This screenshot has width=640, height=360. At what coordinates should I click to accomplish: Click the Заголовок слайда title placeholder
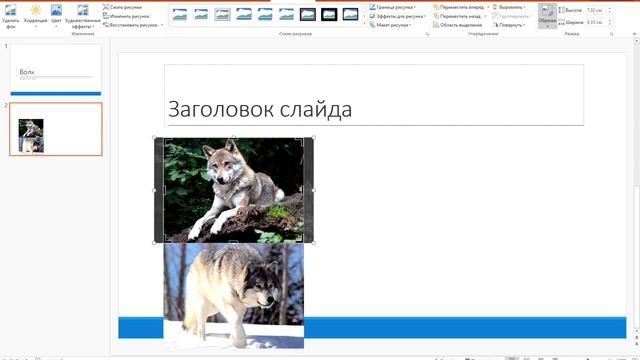(x=374, y=95)
